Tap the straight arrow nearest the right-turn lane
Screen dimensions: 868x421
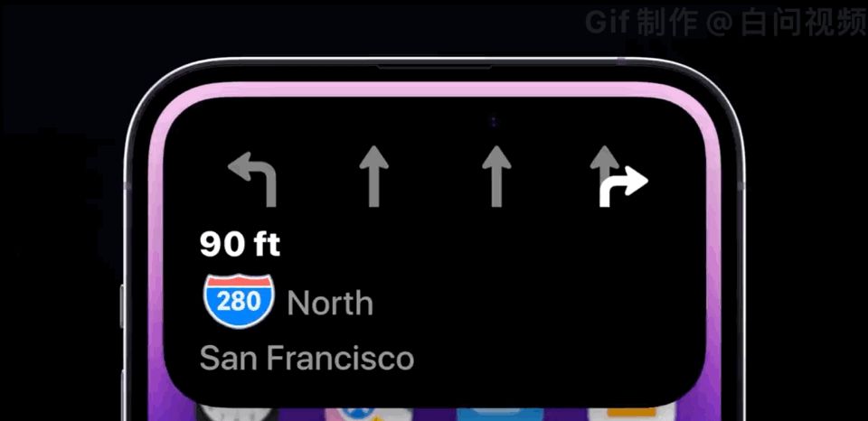point(496,176)
